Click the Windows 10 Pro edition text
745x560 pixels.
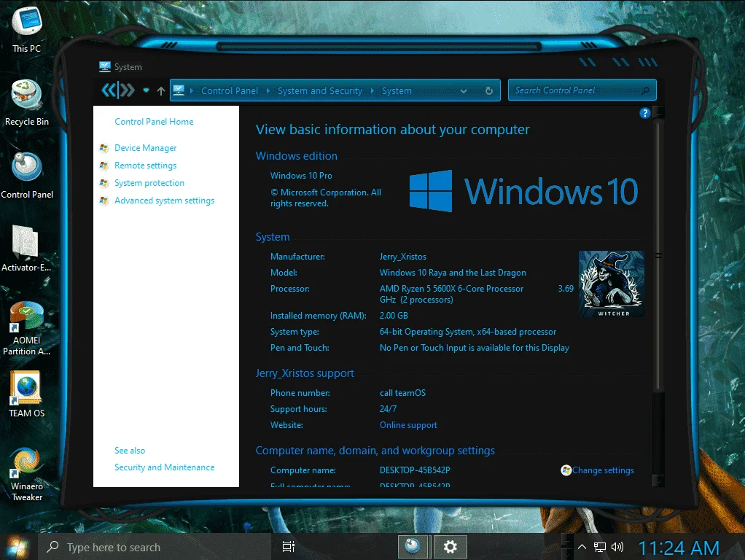coord(301,176)
